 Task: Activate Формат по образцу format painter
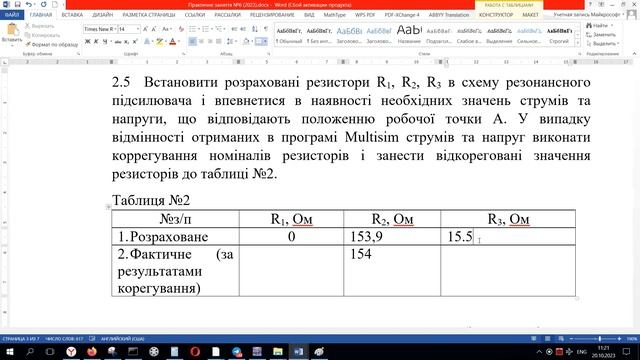tap(51, 44)
